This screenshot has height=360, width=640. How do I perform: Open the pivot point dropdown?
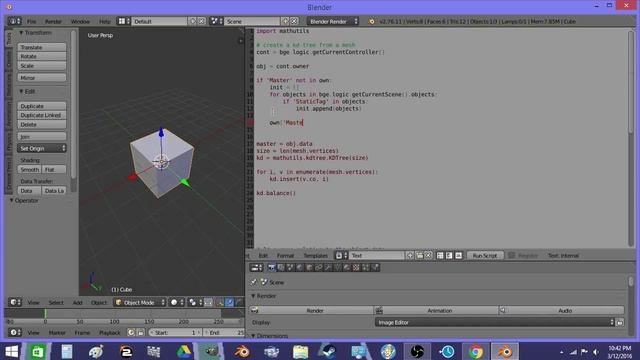point(195,302)
